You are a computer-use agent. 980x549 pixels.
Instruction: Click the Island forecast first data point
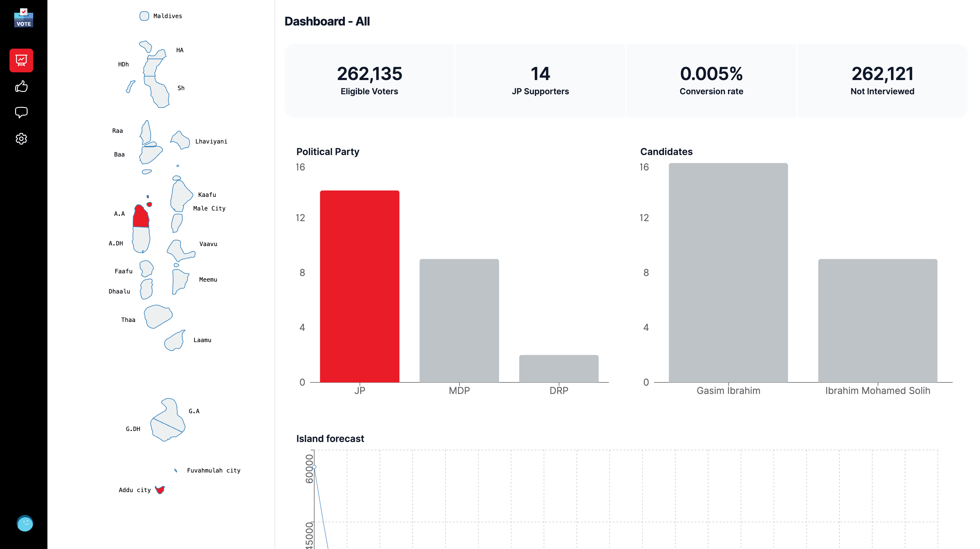(x=314, y=467)
